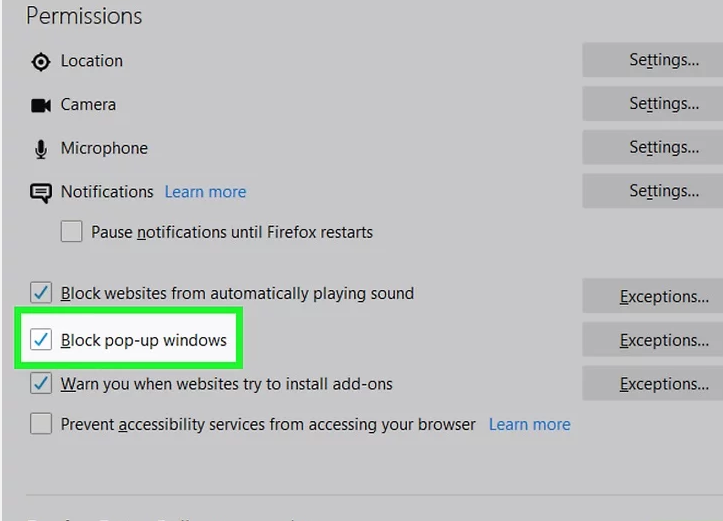Uncheck Block websites from automatically playing sound
This screenshot has width=723, height=521.
(41, 294)
